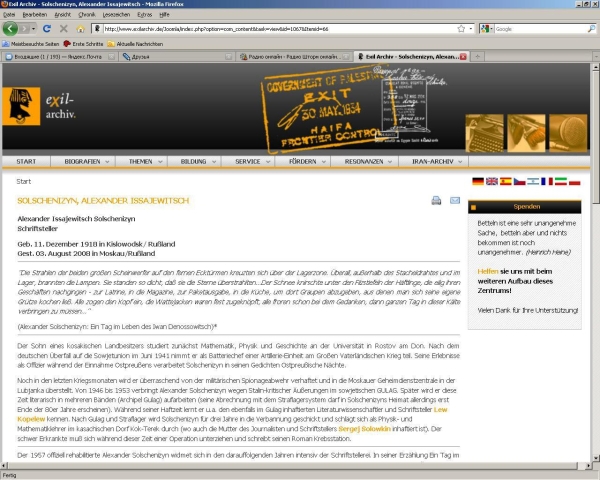Go back with the green Back arrow
The image size is (600, 480).
click(10, 28)
